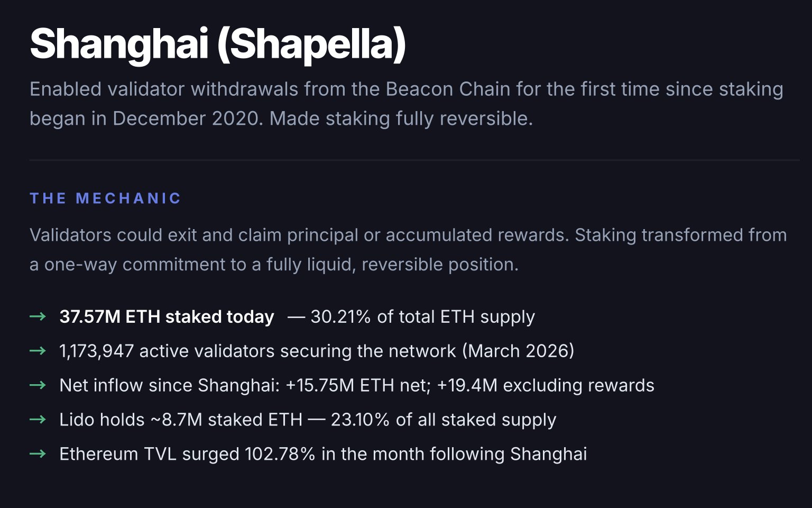Click the Lido holds ~8.7M staked ETH text
The width and height of the screenshot is (812, 508).
pos(181,420)
